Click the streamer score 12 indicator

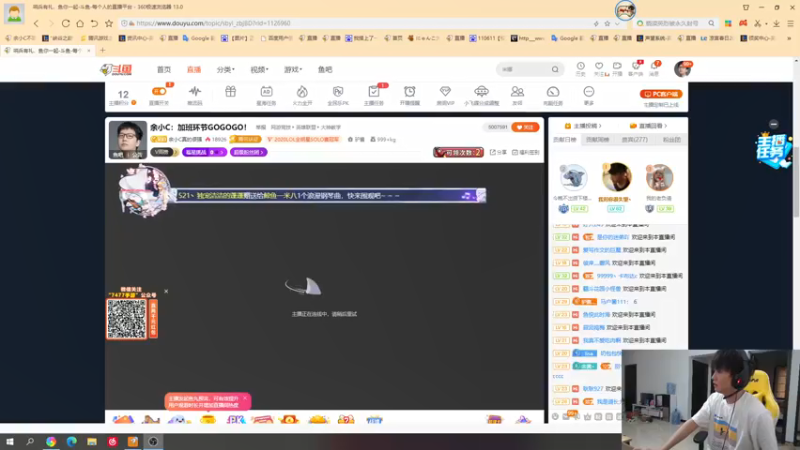(x=123, y=96)
